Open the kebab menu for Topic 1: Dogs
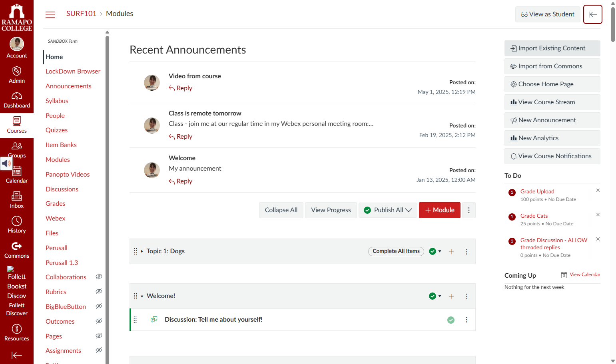Image resolution: width=616 pixels, height=364 pixels. pyautogui.click(x=466, y=252)
